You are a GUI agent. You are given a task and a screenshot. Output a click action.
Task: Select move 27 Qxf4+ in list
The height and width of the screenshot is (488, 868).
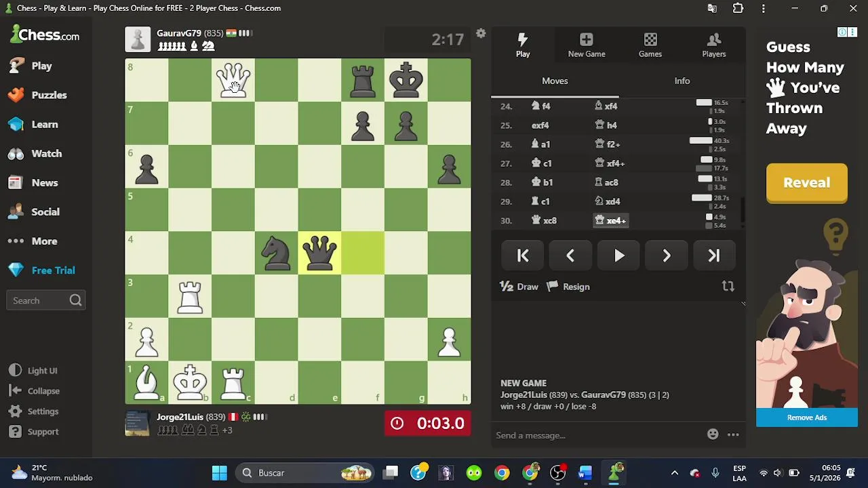[610, 163]
